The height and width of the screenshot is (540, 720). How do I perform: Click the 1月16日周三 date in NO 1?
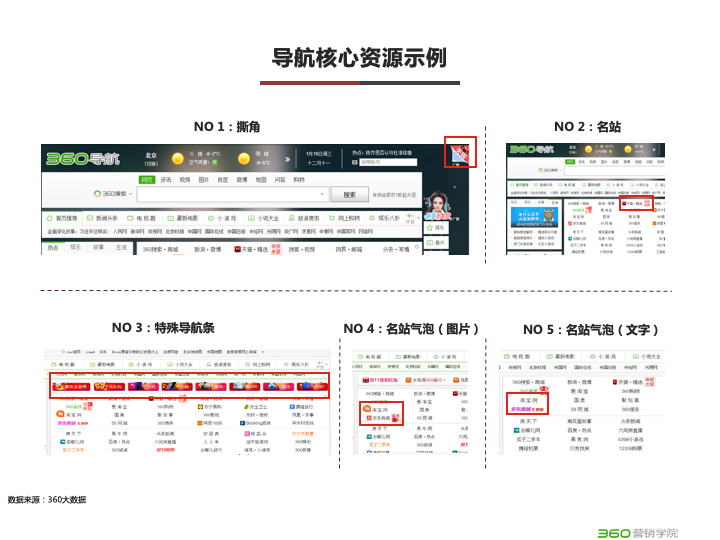pos(319,154)
